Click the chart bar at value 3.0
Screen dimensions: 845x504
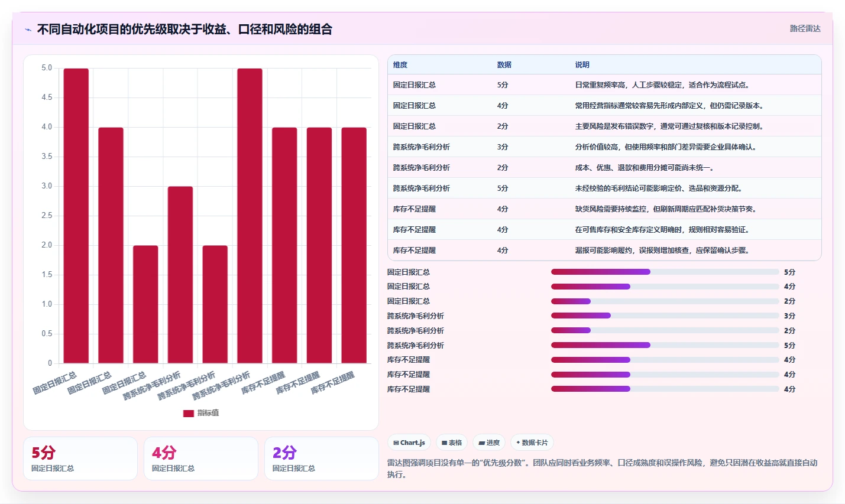click(x=180, y=275)
